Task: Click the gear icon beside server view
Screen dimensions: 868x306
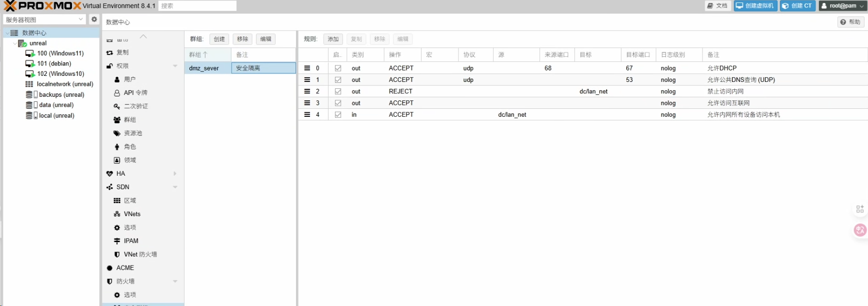Action: (x=94, y=19)
